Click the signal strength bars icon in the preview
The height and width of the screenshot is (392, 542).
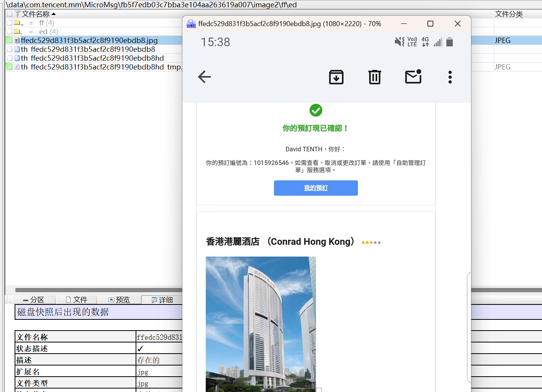(x=438, y=42)
